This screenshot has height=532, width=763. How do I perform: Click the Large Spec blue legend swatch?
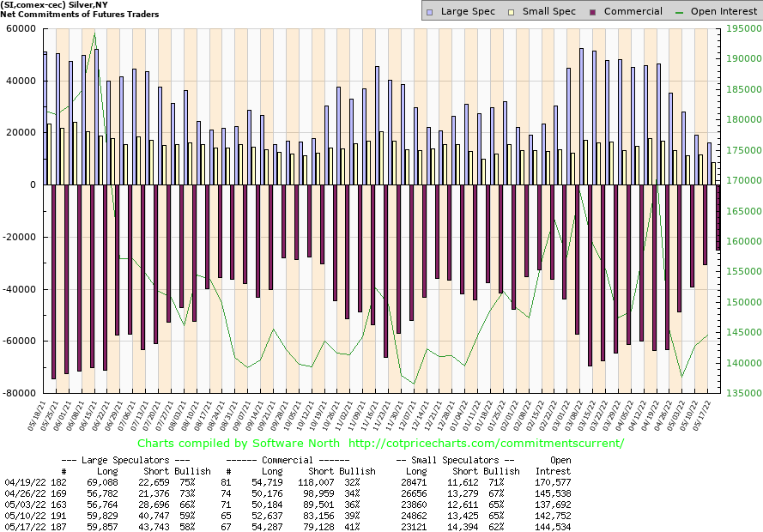tap(431, 12)
